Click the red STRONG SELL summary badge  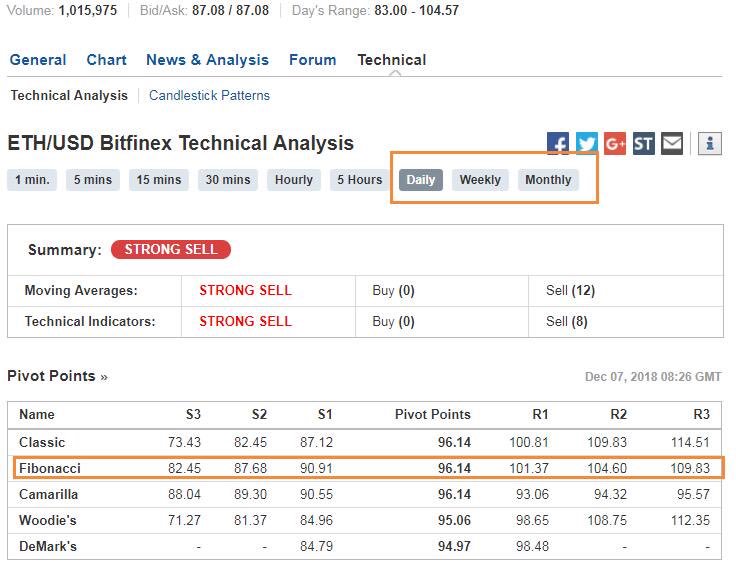click(171, 249)
